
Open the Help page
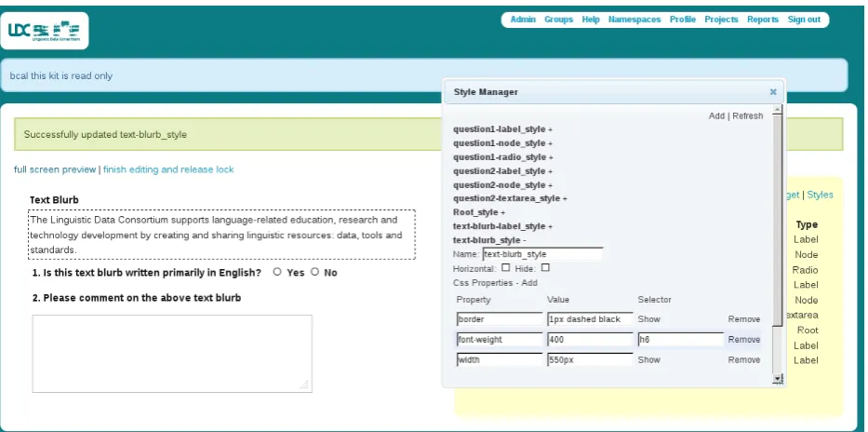pyautogui.click(x=591, y=20)
